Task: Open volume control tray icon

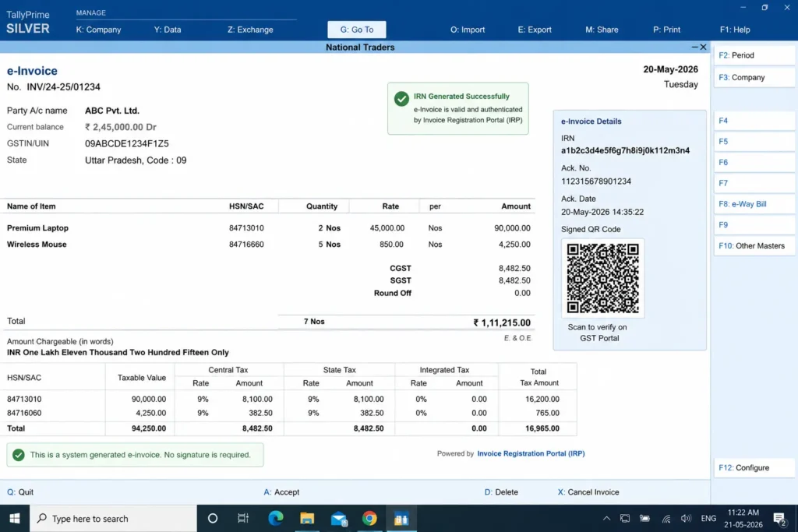Action: click(x=686, y=518)
